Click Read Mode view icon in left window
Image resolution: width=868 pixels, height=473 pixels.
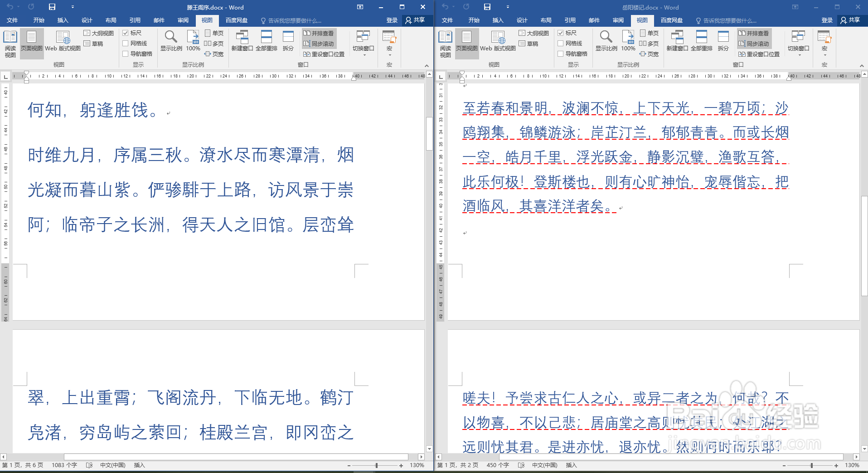point(10,44)
